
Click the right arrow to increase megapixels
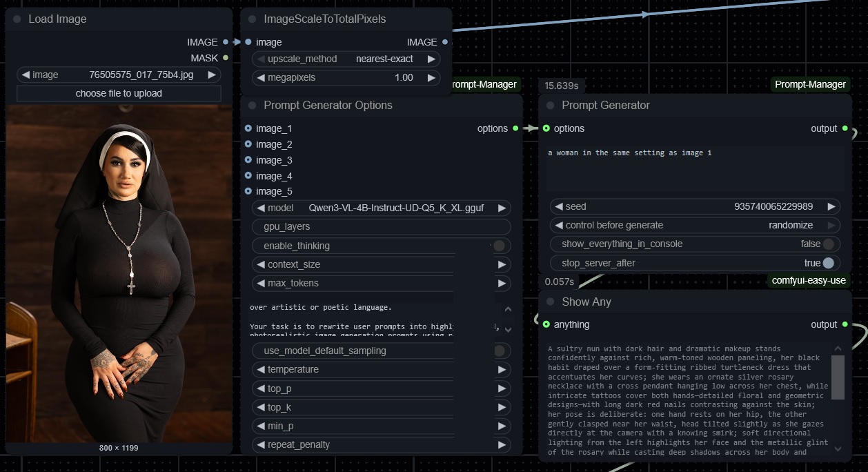coord(431,78)
